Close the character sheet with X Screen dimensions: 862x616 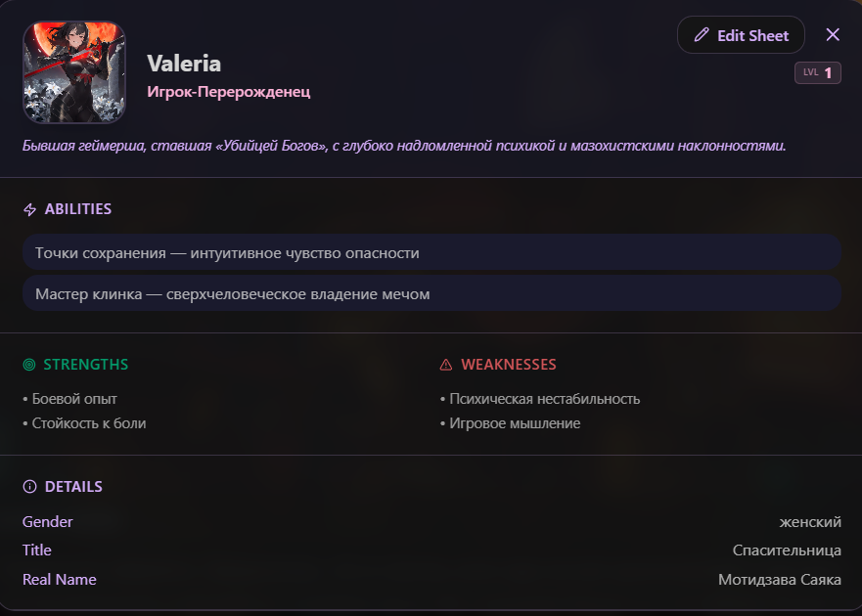(x=833, y=34)
